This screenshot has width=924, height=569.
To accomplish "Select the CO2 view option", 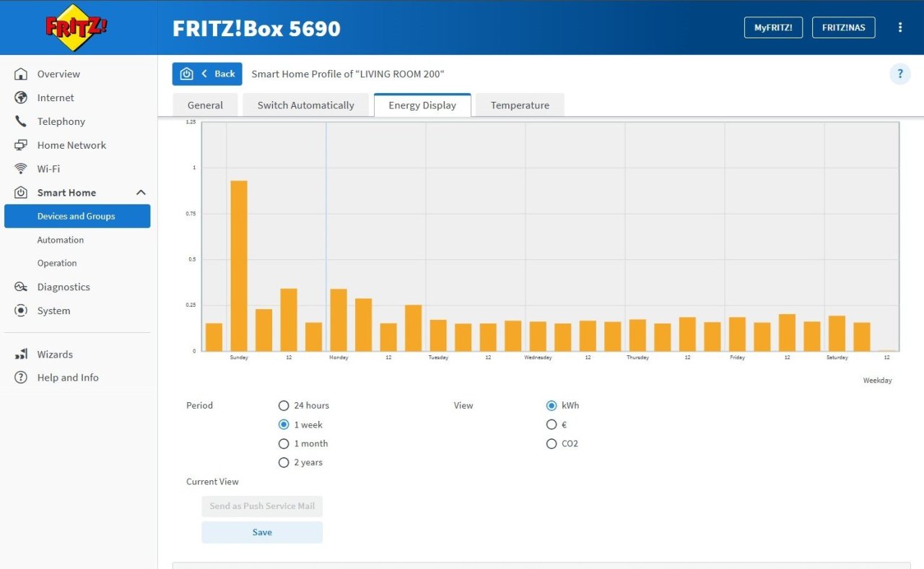I will [552, 443].
